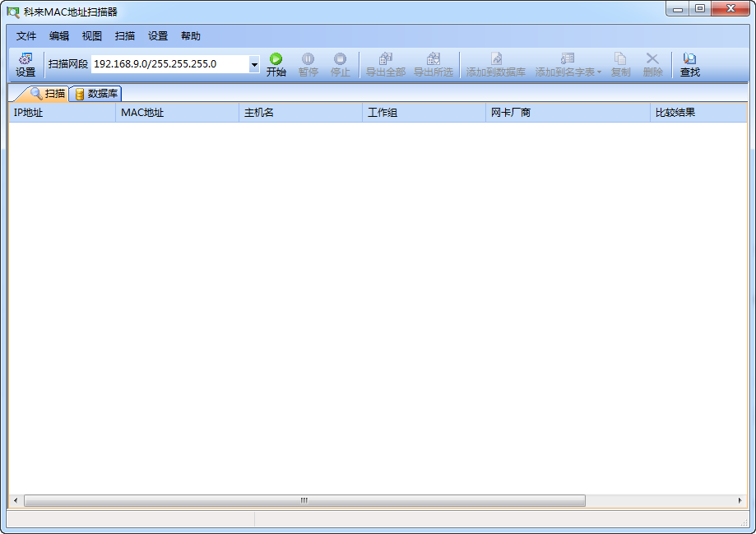This screenshot has width=756, height=534.
Task: Click the 删除 delete icon
Action: [x=652, y=64]
